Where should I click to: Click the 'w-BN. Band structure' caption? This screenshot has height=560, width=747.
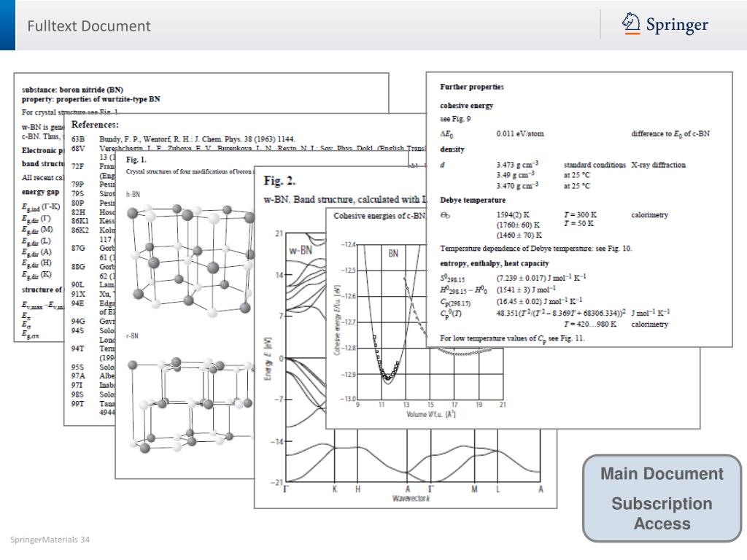(x=345, y=200)
